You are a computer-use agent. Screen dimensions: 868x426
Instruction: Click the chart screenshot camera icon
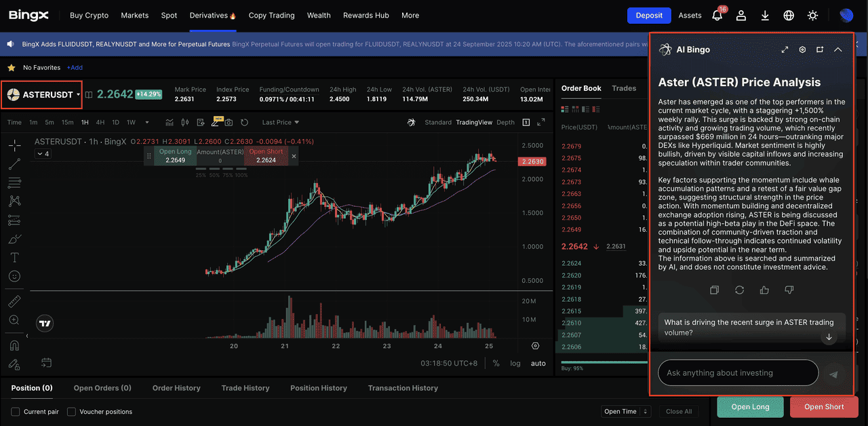pyautogui.click(x=229, y=123)
